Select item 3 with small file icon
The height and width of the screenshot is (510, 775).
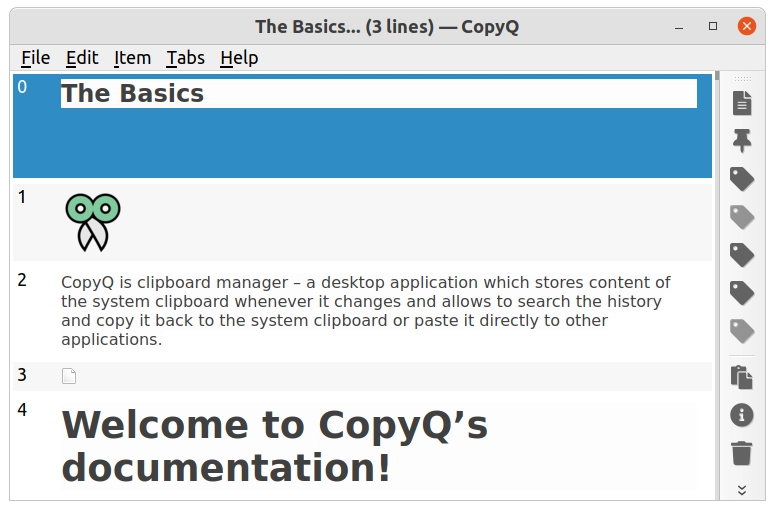coord(360,376)
